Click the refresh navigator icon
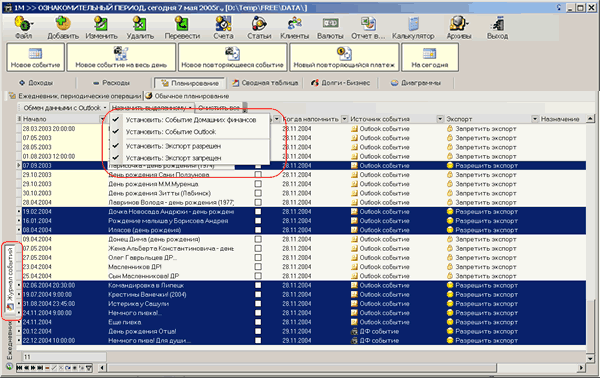 [68, 368]
